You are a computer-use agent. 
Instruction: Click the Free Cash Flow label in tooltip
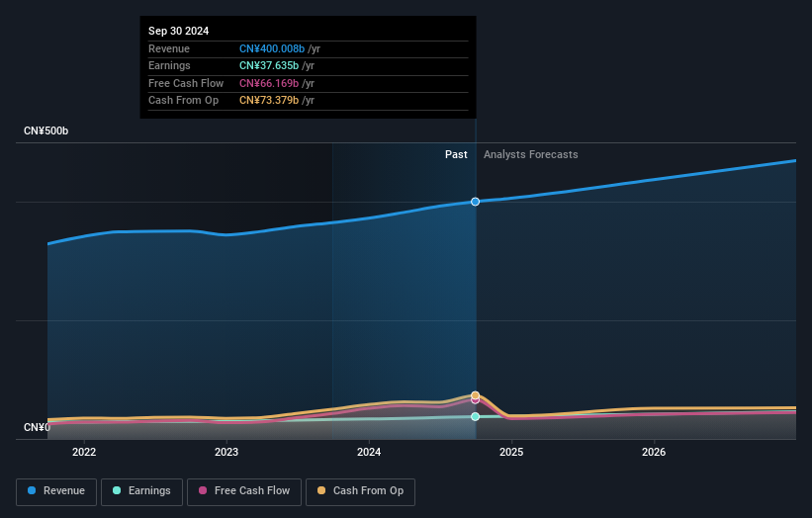click(186, 83)
